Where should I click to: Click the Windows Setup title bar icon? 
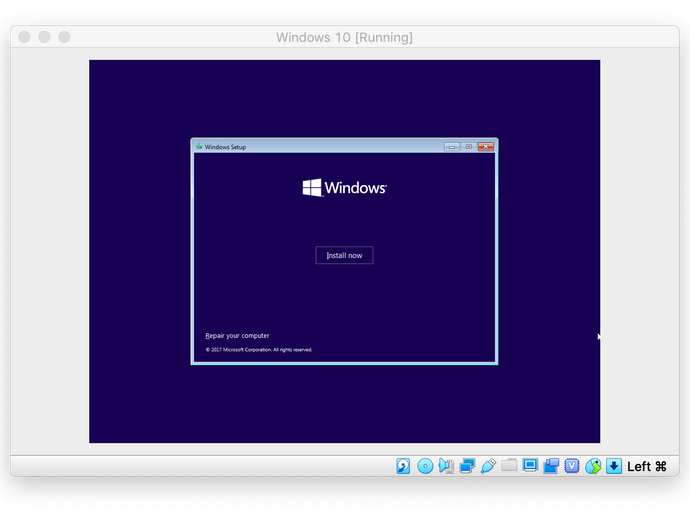click(x=199, y=147)
